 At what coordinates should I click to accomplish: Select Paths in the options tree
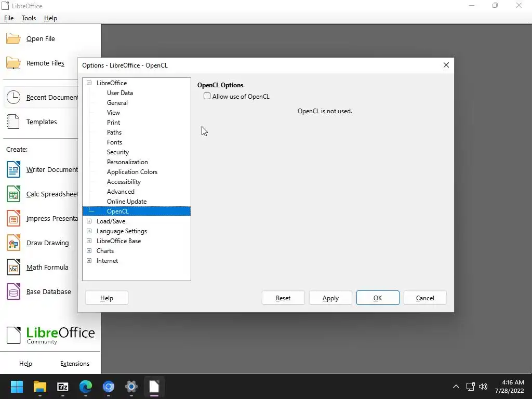(x=114, y=132)
